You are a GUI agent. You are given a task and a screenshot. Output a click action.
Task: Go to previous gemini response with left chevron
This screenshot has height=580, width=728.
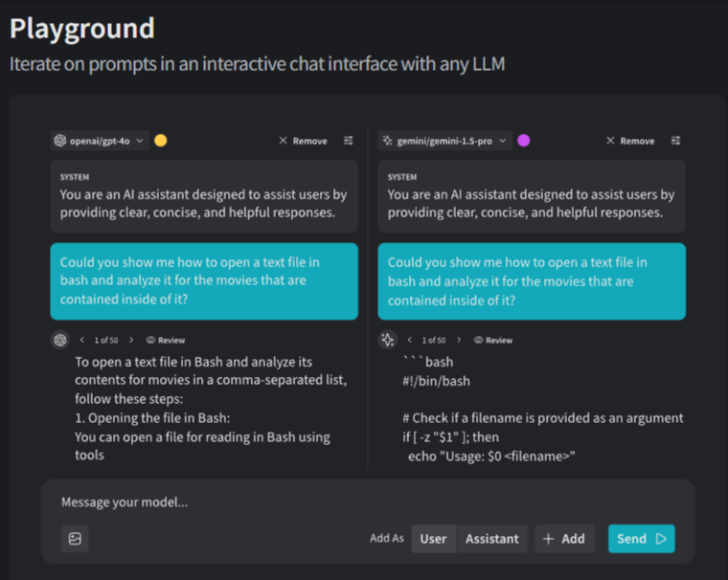[x=410, y=340]
